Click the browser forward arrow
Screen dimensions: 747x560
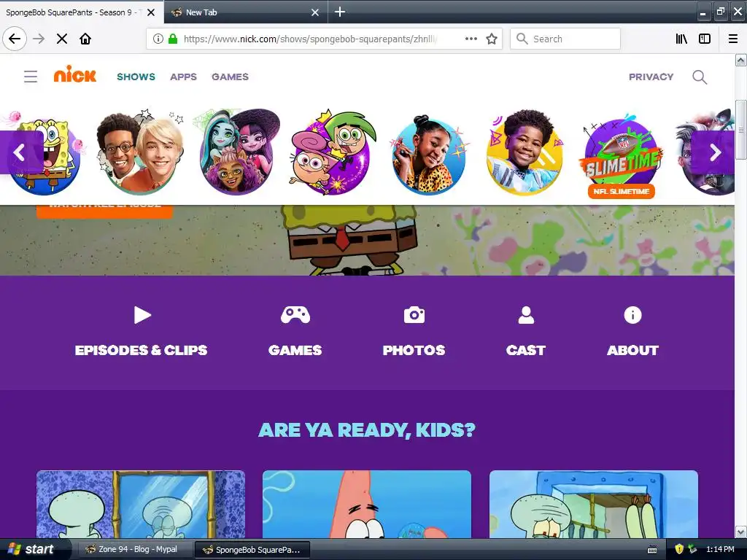(x=39, y=39)
